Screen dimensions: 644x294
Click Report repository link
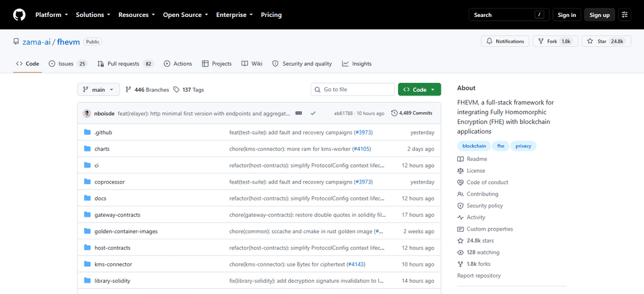[x=479, y=276]
